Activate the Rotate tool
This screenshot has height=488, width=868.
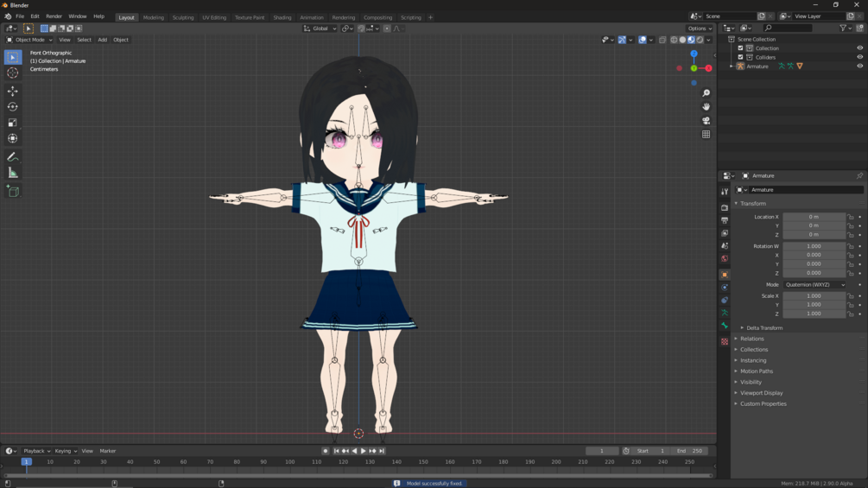[13, 107]
